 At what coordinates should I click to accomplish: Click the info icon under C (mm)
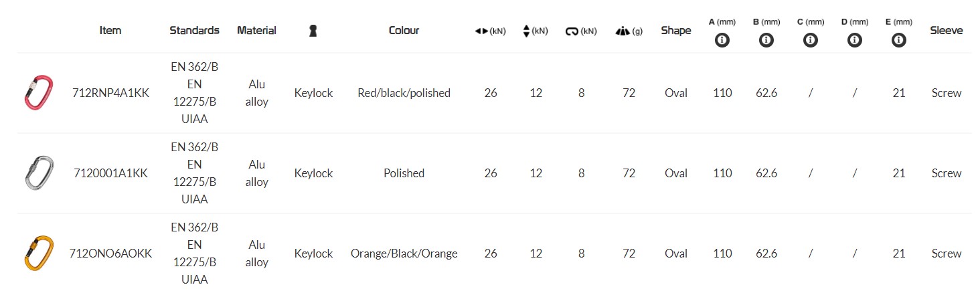(x=810, y=40)
